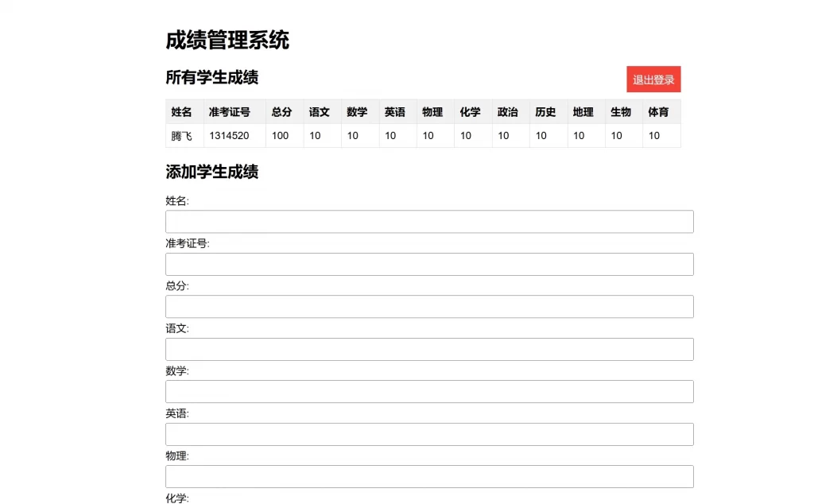Click the 成绩管理系统 page title
The image size is (814, 504).
coord(228,41)
